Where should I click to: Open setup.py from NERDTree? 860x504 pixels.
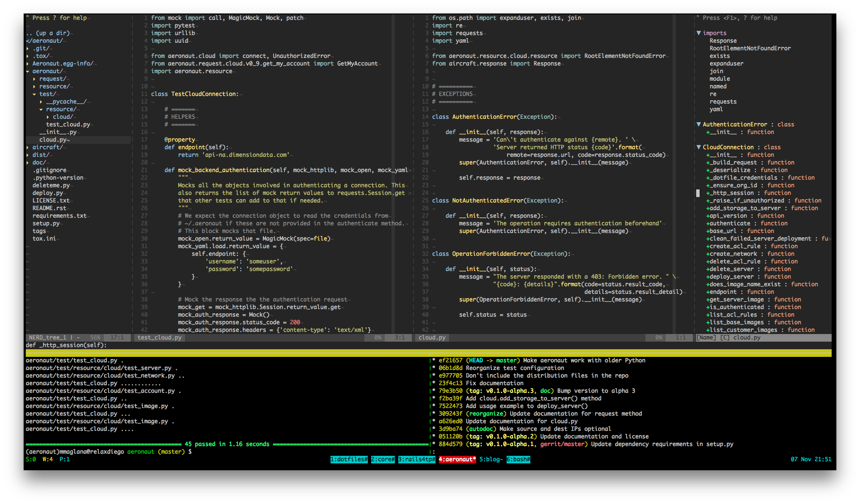point(46,223)
